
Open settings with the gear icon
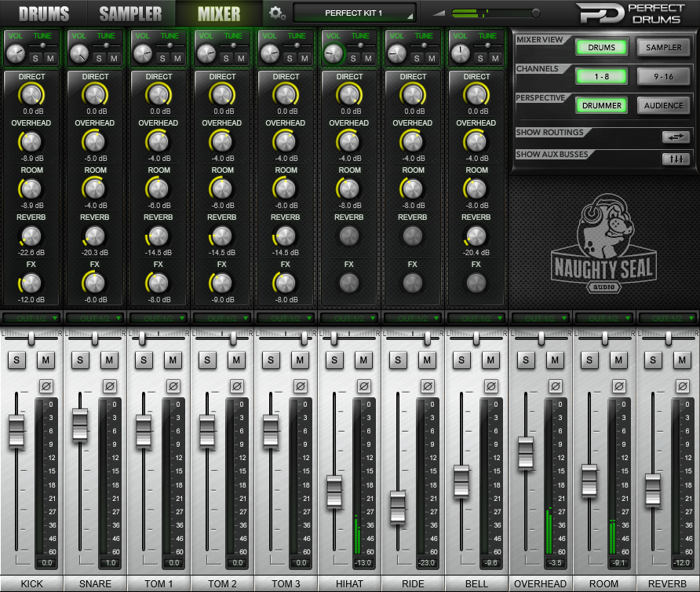click(276, 13)
